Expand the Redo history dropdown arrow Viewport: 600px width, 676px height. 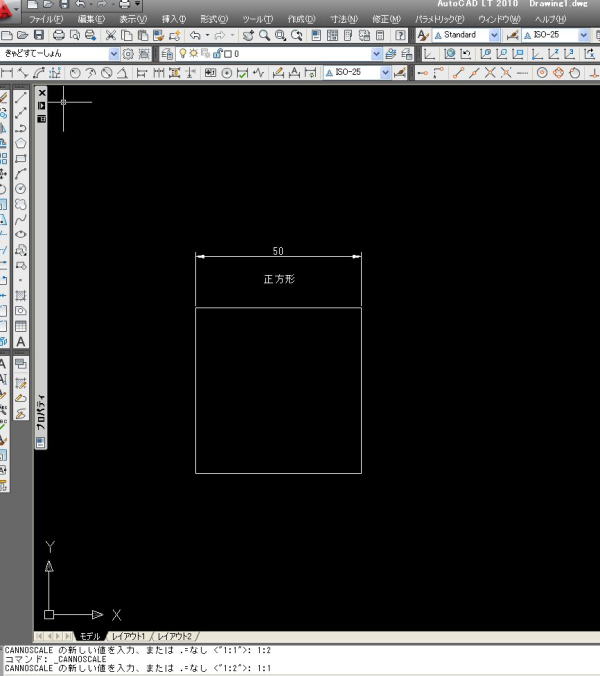232,35
